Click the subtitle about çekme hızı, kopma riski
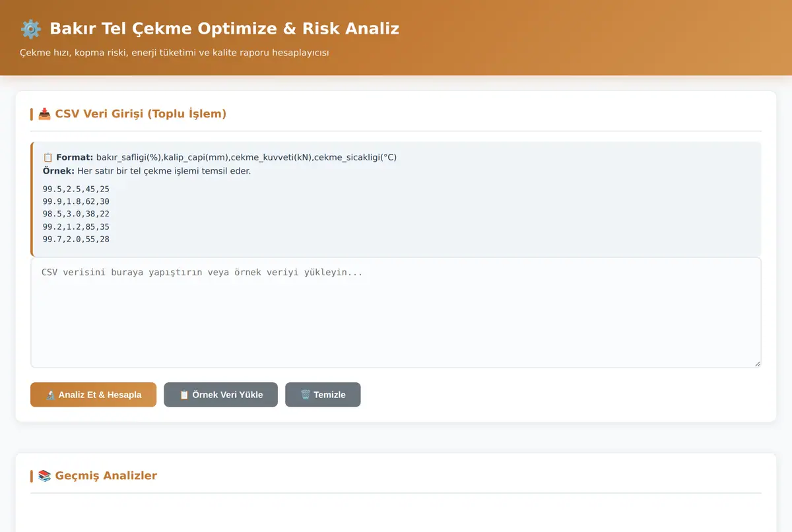Viewport: 792px width, 532px height. [x=174, y=52]
